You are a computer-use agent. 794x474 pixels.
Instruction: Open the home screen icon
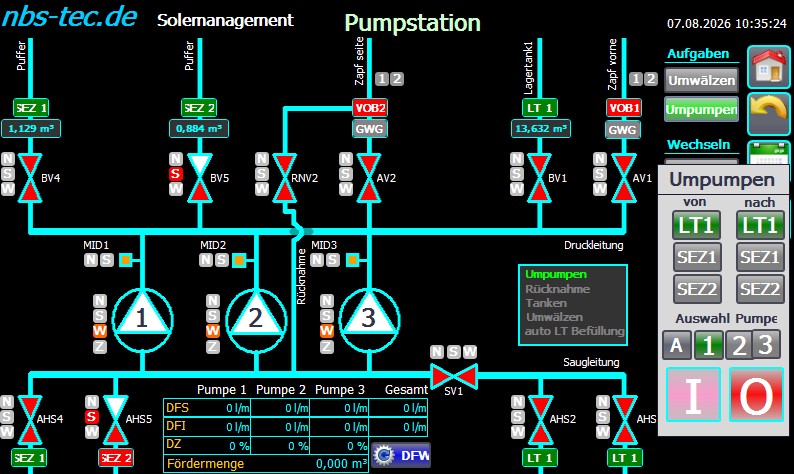coord(769,66)
